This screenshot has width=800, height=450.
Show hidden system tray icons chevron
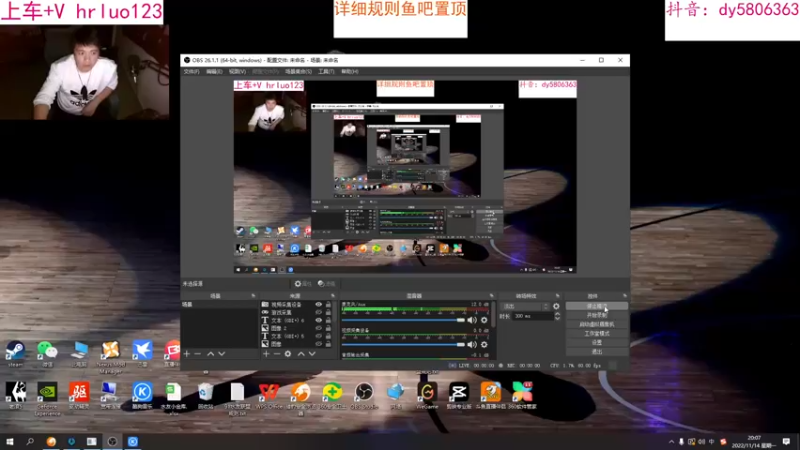coord(671,442)
